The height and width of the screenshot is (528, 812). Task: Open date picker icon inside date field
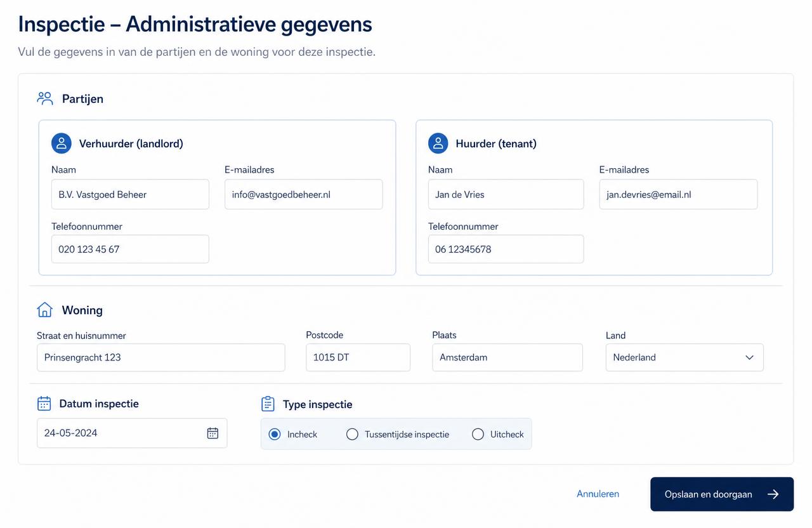[x=213, y=433]
